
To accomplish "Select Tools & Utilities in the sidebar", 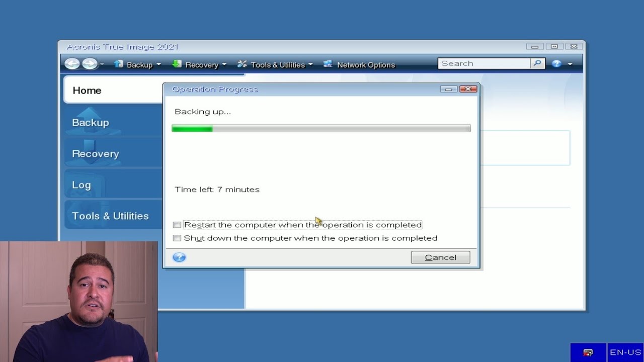I will pos(113,216).
